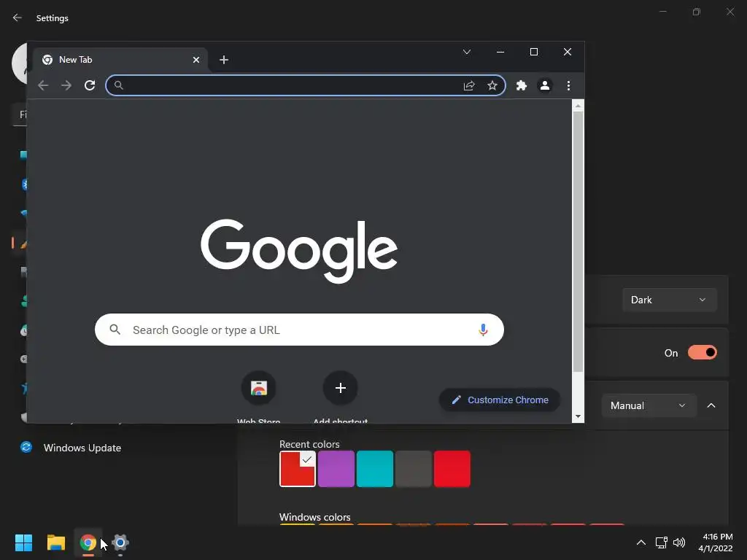747x560 pixels.
Task: Select the New Tab tab
Action: 120,60
